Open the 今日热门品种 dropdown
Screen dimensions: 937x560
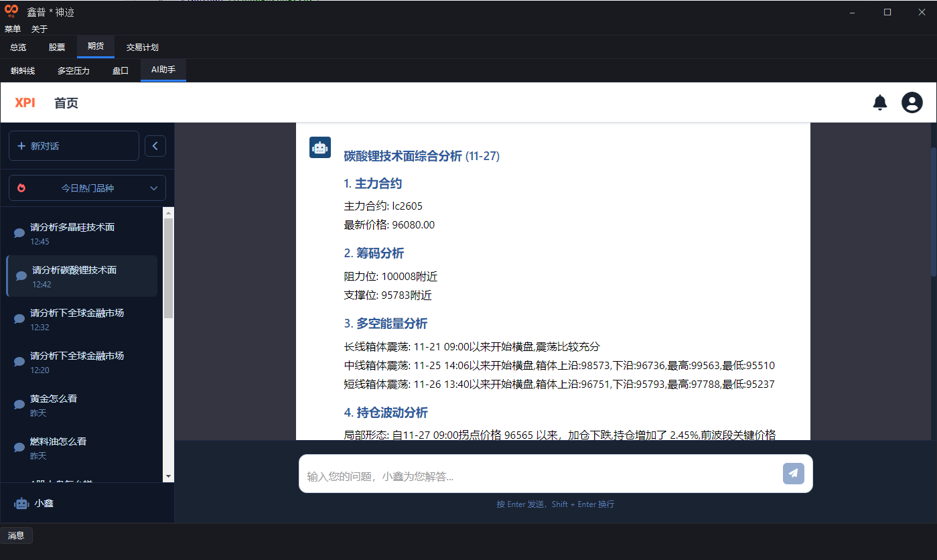tap(87, 188)
